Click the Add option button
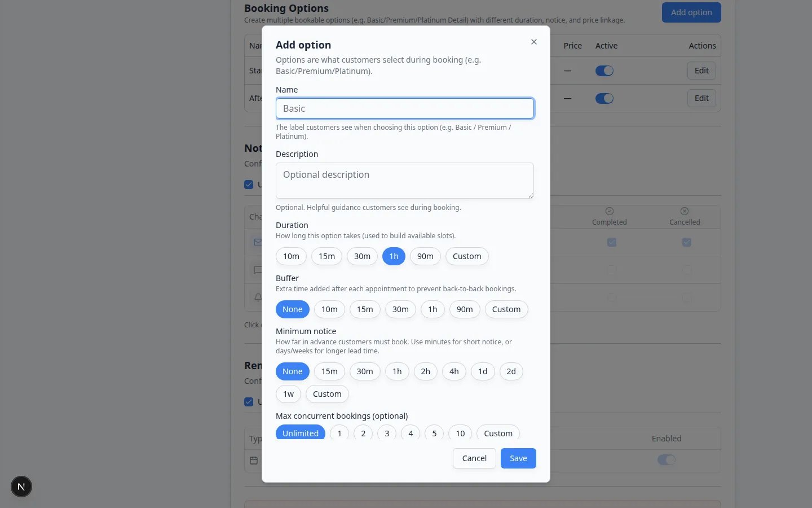The height and width of the screenshot is (508, 812). 691,12
